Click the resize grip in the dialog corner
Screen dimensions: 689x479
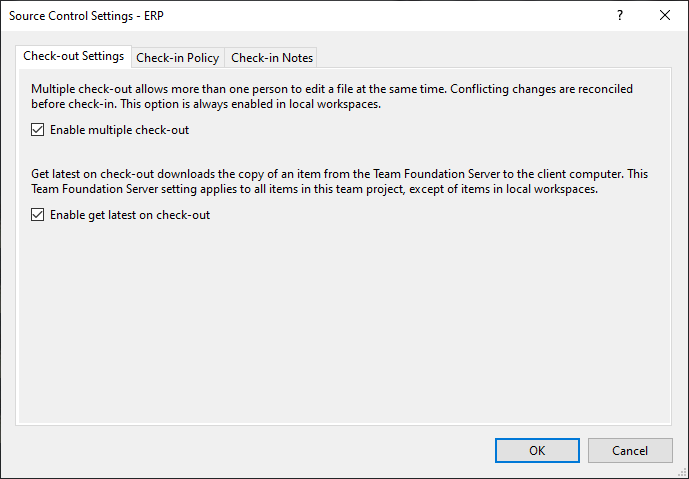(x=682, y=472)
